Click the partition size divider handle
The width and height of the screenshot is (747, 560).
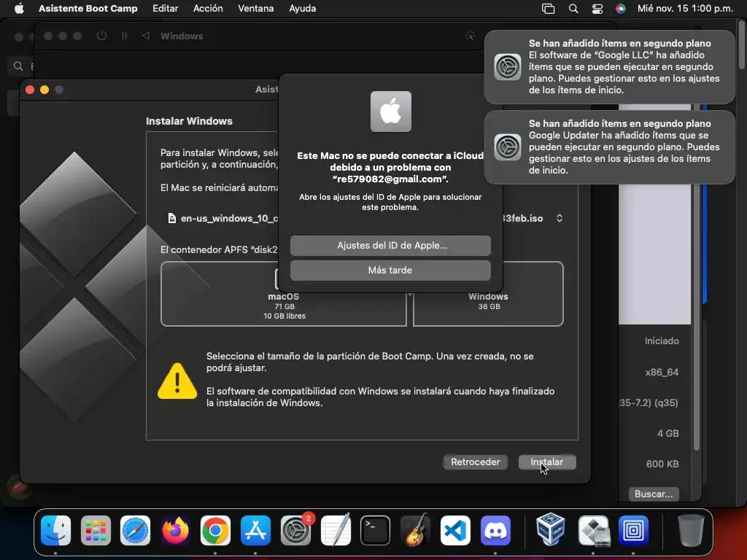(x=410, y=295)
